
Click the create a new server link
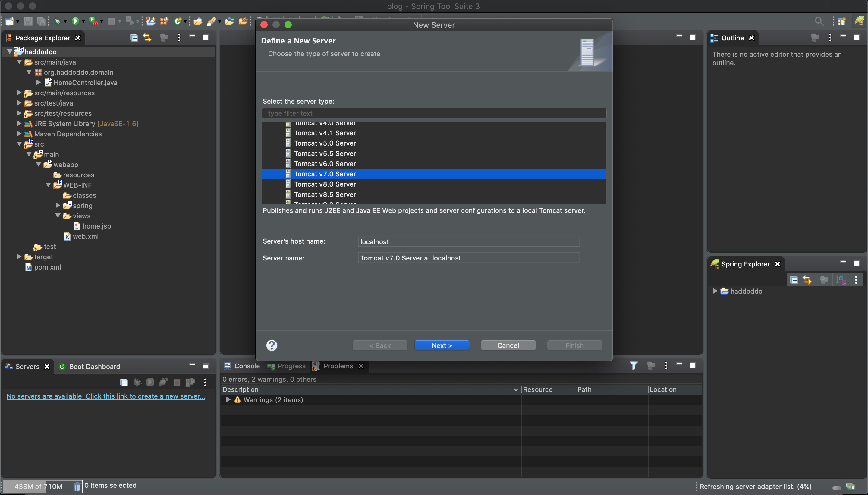[x=106, y=396]
